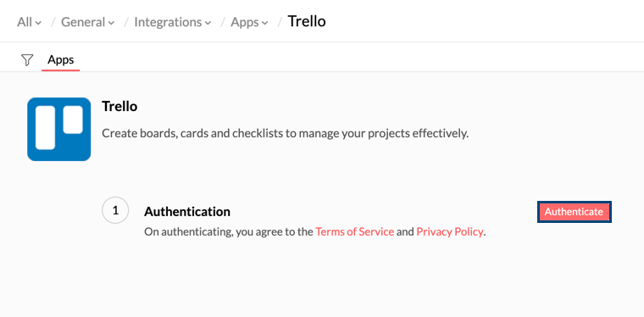Open the Terms of Service link

[354, 232]
